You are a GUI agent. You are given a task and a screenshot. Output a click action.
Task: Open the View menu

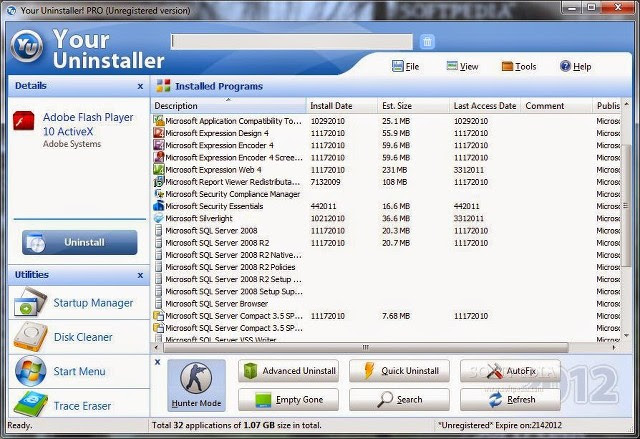[462, 66]
